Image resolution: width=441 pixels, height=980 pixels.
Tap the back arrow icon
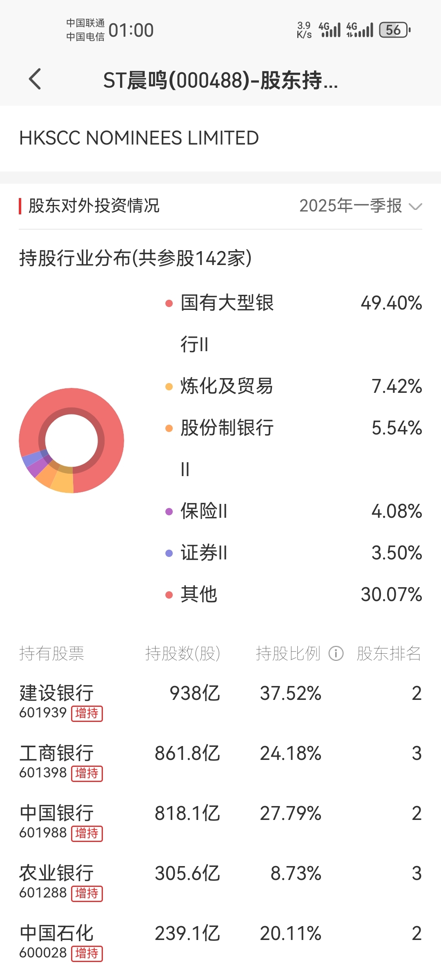[35, 79]
